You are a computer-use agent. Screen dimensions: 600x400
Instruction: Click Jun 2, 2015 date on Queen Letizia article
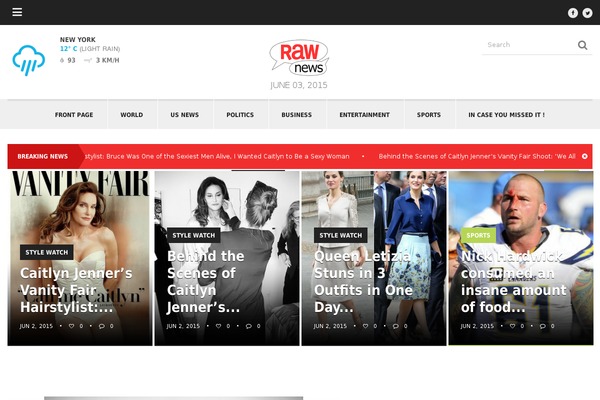[330, 326]
